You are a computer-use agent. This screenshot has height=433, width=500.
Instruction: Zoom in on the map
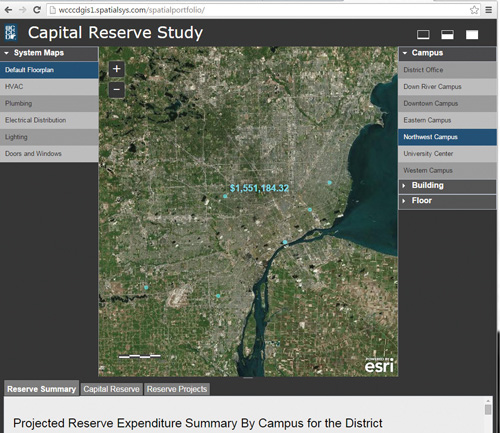(116, 69)
